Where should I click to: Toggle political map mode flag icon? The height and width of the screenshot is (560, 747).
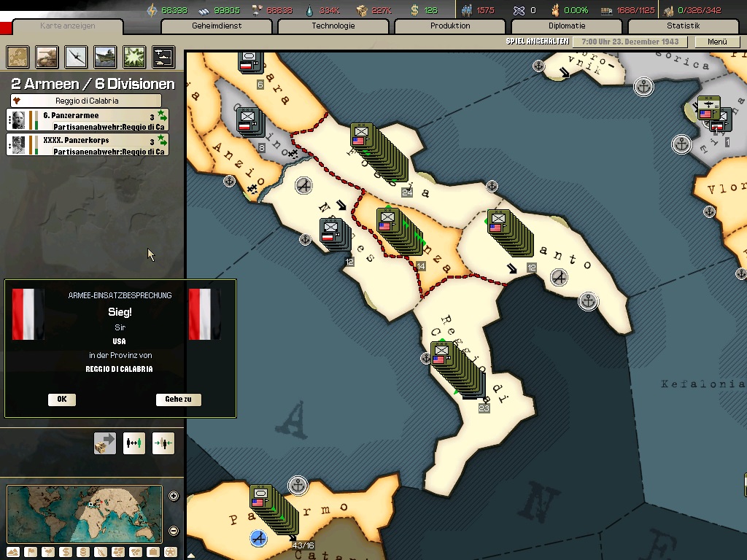click(x=31, y=553)
